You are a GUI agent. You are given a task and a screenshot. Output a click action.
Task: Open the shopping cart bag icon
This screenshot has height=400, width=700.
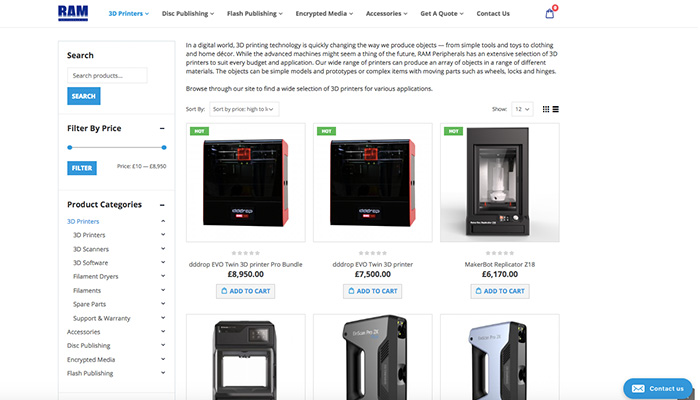tap(550, 13)
